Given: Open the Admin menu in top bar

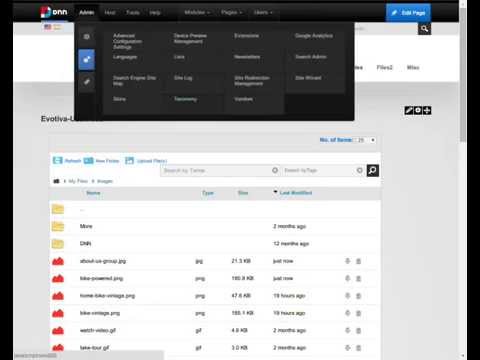Looking at the screenshot, I should 87,12.
